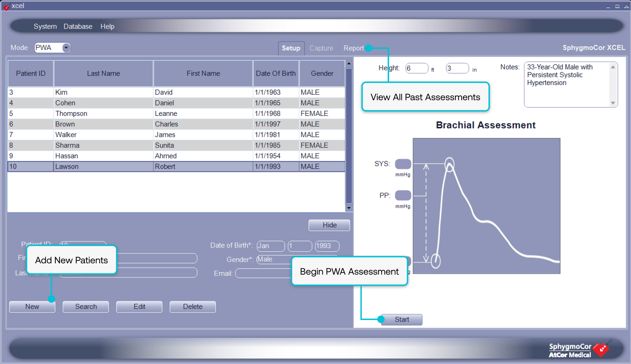631x364 pixels.
Task: Click the scroll-down arrow beside the Notes box
Action: [x=613, y=103]
